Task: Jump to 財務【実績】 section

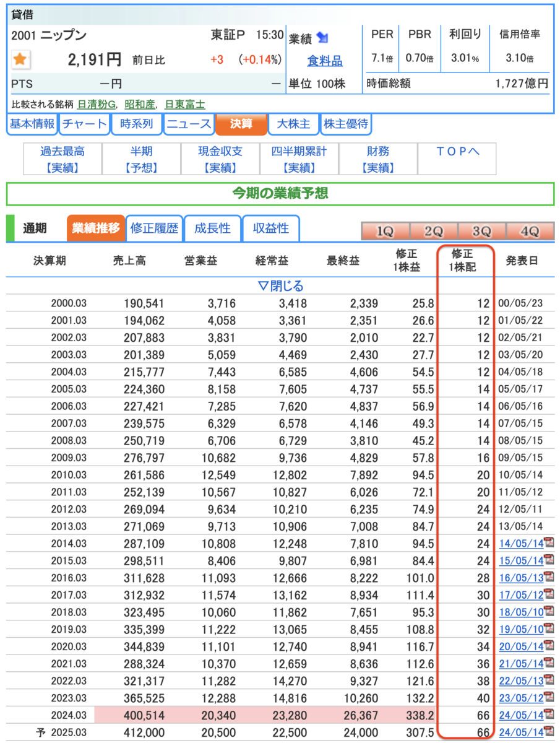Action: tap(378, 159)
